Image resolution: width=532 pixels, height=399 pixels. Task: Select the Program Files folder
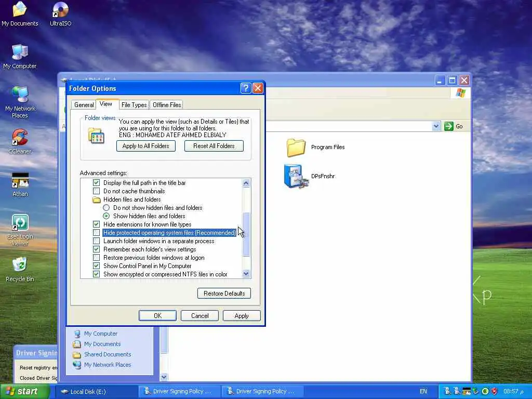point(315,147)
